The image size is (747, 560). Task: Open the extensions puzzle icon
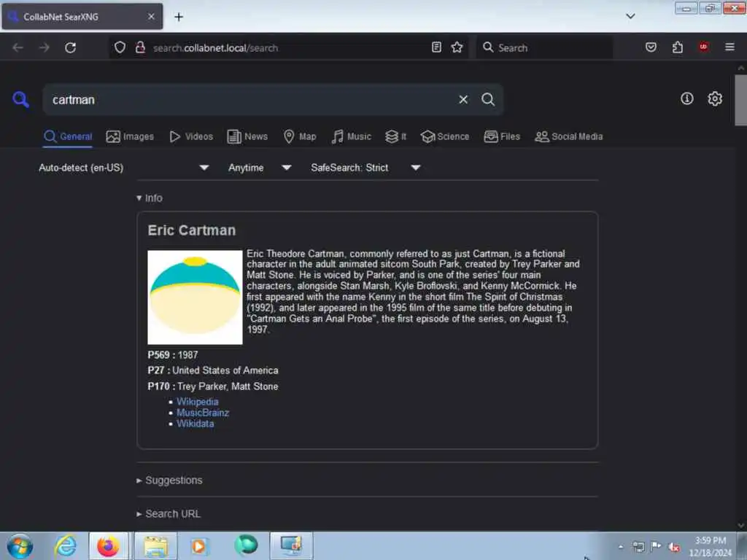point(678,47)
